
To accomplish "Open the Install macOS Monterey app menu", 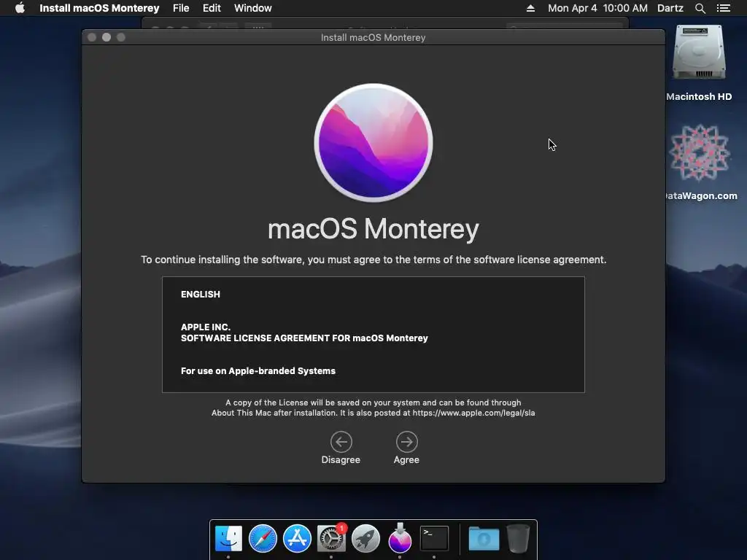I will 99,8.
